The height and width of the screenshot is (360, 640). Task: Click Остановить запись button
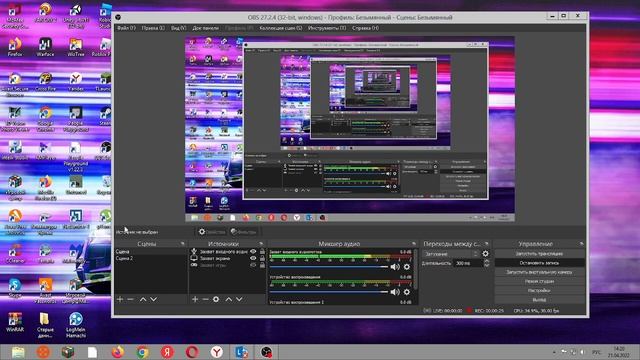(x=539, y=263)
